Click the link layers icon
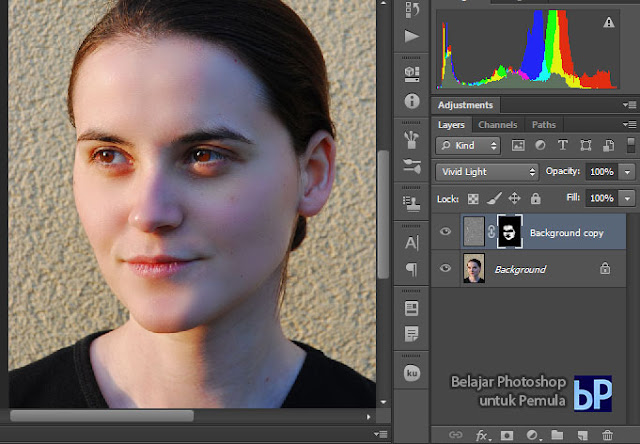 (456, 435)
